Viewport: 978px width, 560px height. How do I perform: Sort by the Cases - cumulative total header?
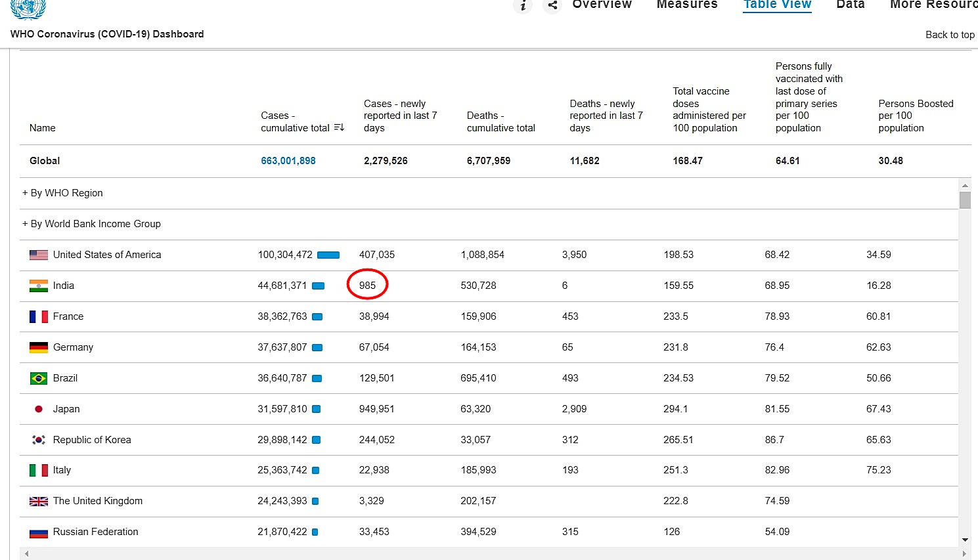point(295,121)
